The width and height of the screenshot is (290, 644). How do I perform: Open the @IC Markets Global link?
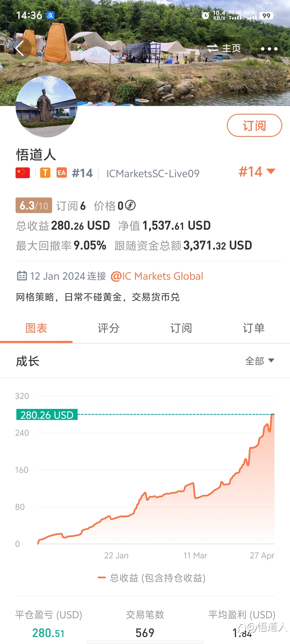coord(157,276)
